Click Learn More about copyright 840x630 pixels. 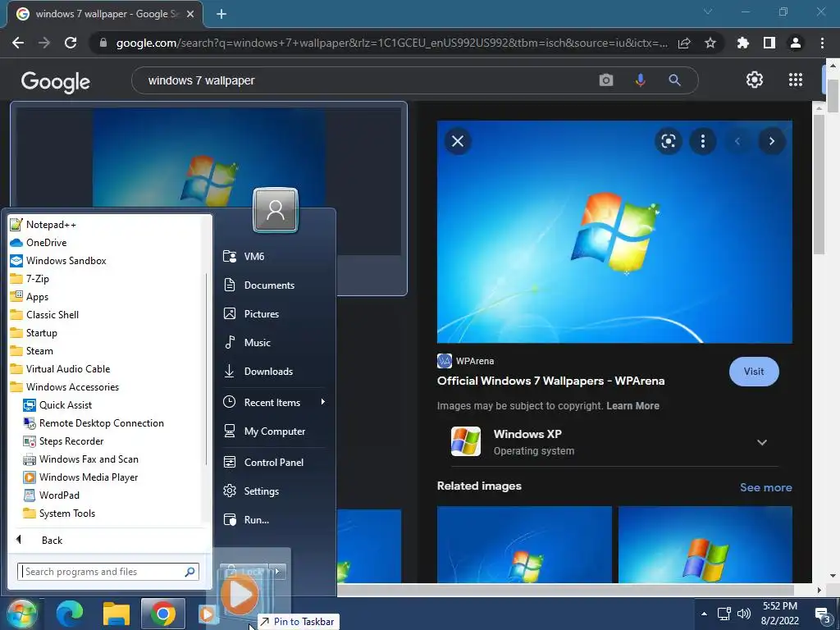coord(632,405)
